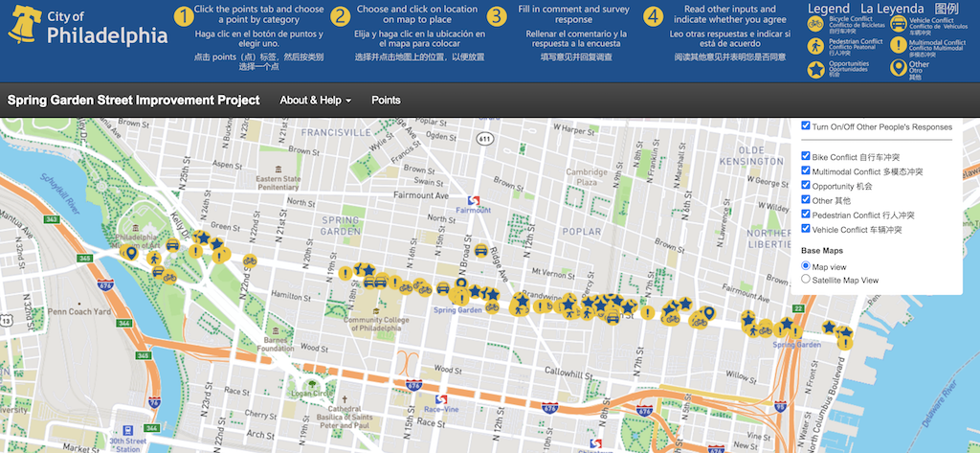Disable the Opportunity layer checkbox

pyautogui.click(x=806, y=185)
